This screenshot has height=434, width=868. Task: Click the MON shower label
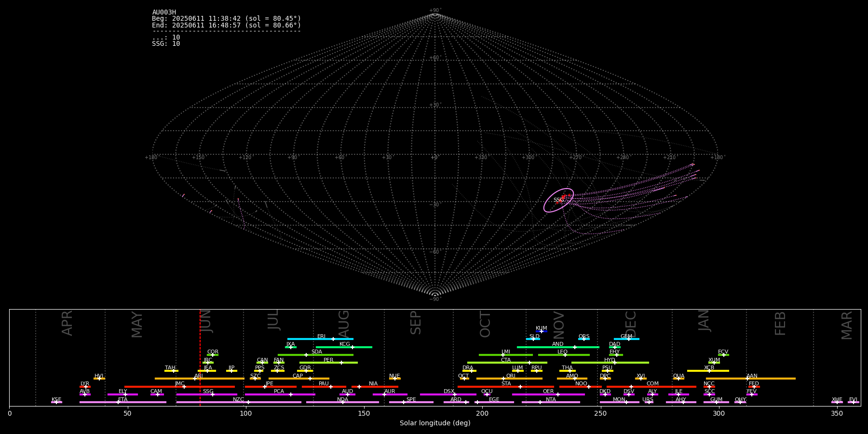[619, 400]
